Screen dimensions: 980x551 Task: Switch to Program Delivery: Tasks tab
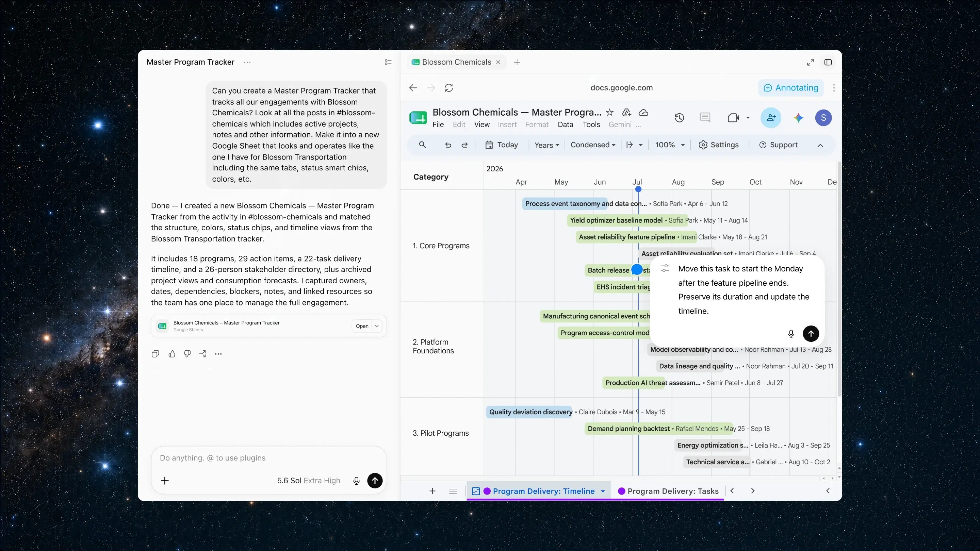point(668,491)
